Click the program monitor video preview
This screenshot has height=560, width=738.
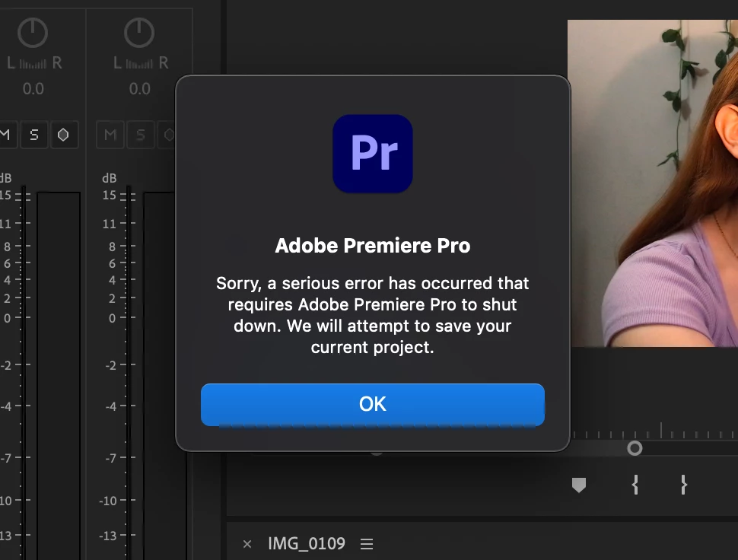(x=652, y=183)
